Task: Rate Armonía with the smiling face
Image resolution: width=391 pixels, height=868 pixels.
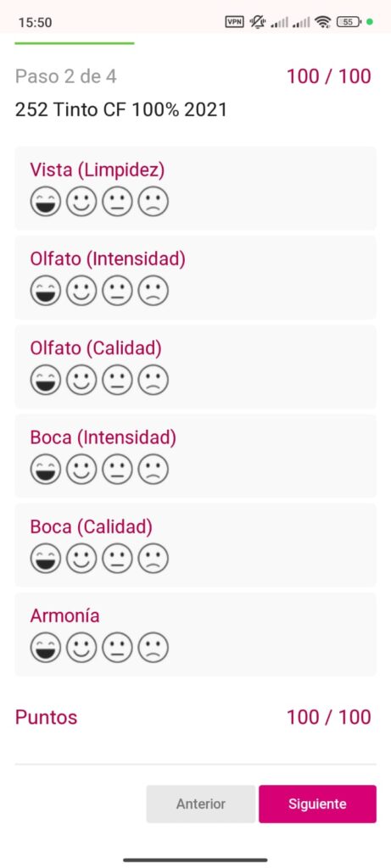Action: point(81,648)
